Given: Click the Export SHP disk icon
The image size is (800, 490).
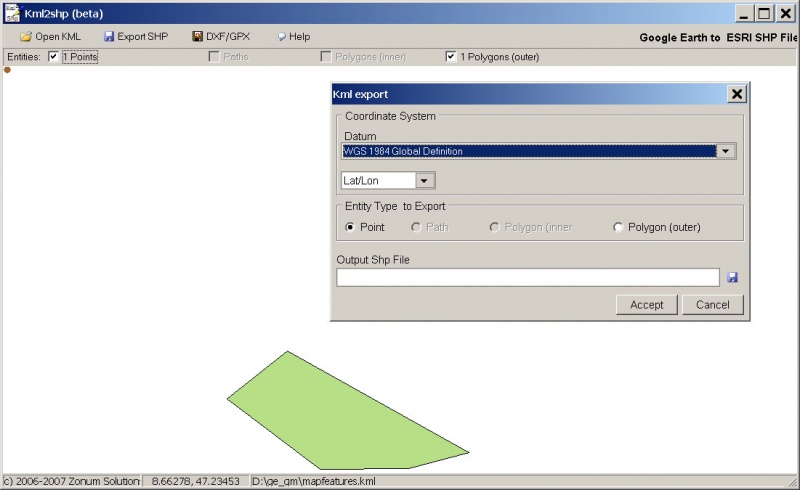Looking at the screenshot, I should click(109, 37).
